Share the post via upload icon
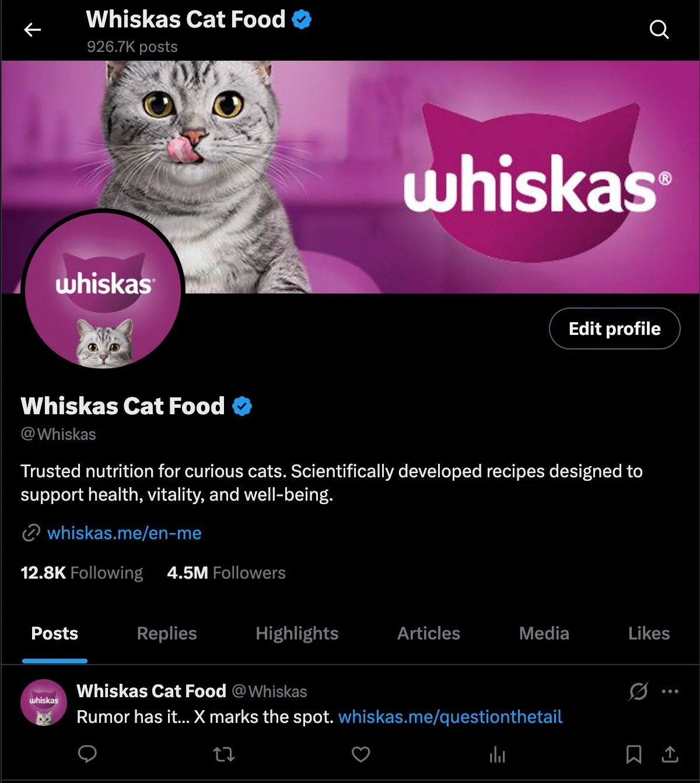The image size is (700, 783). [670, 754]
